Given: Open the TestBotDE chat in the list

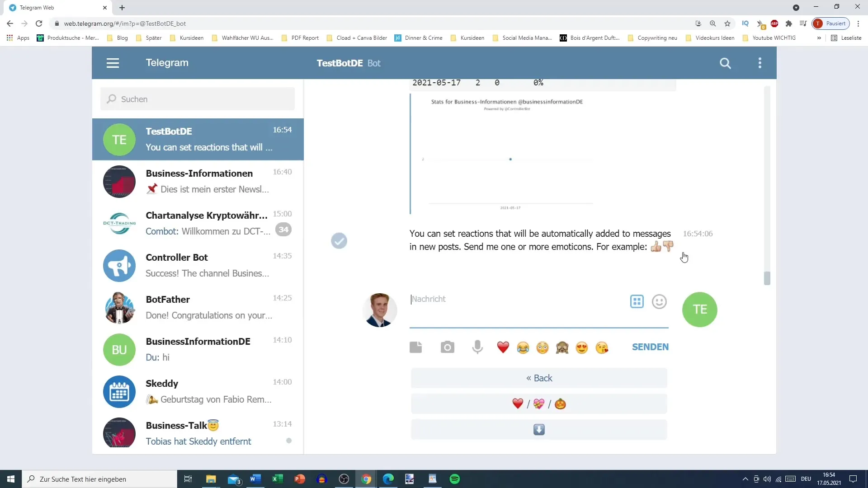Looking at the screenshot, I should [x=198, y=140].
